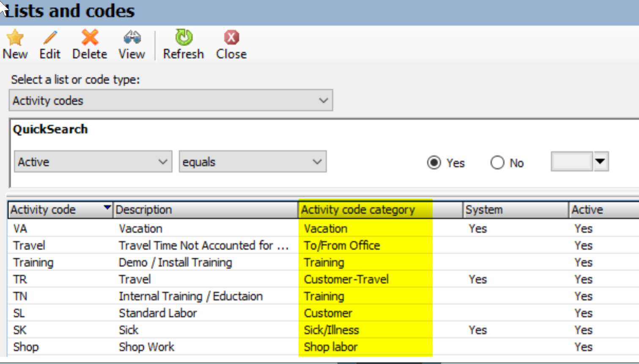Image resolution: width=639 pixels, height=364 pixels.
Task: Click Internal Training / Eductaion description
Action: pos(191,296)
